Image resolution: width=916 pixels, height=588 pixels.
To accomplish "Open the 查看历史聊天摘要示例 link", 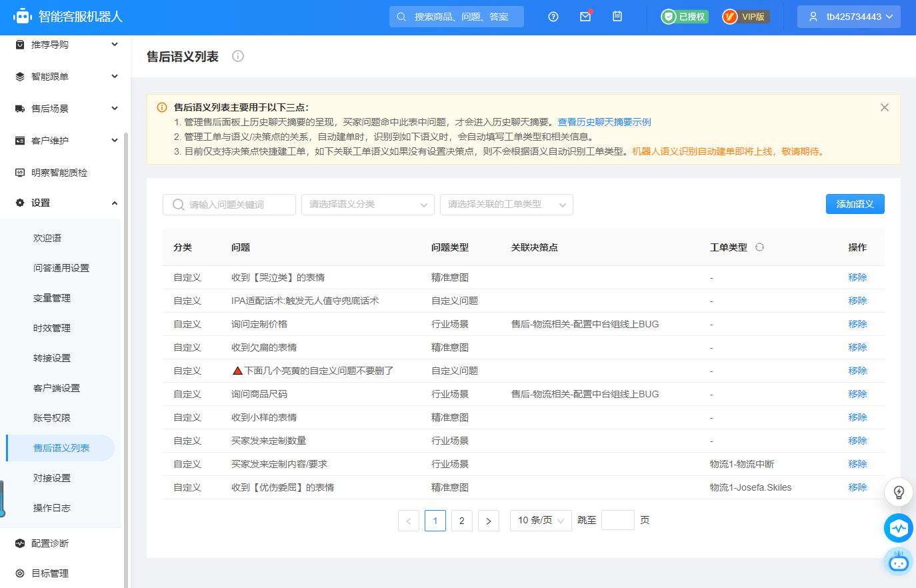I will (605, 122).
